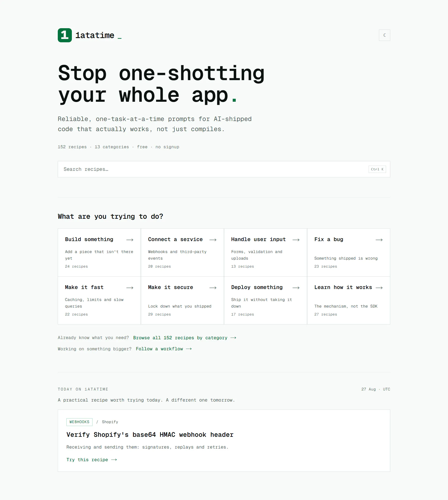Viewport: 448px width, 500px height.
Task: Click the arrow on Build something
Action: [130, 240]
